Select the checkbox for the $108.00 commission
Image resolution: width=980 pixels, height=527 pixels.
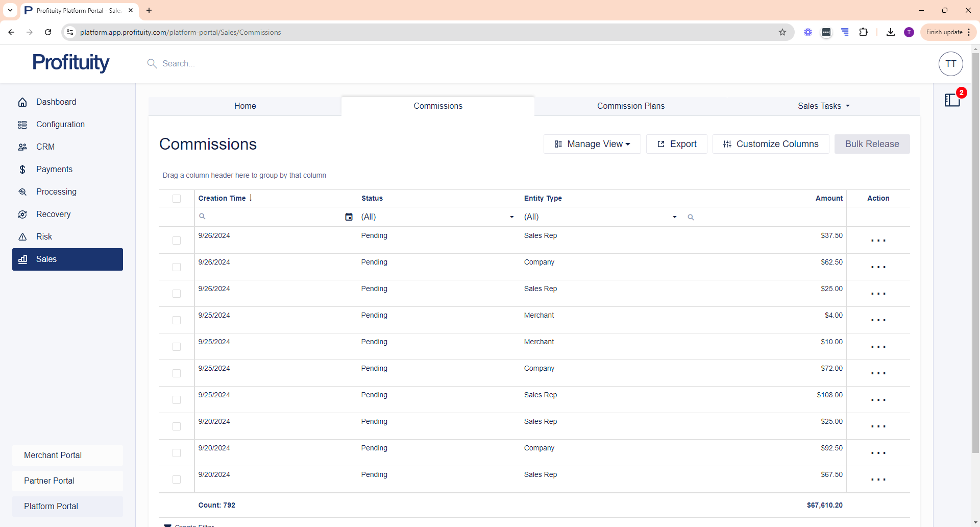[177, 400]
